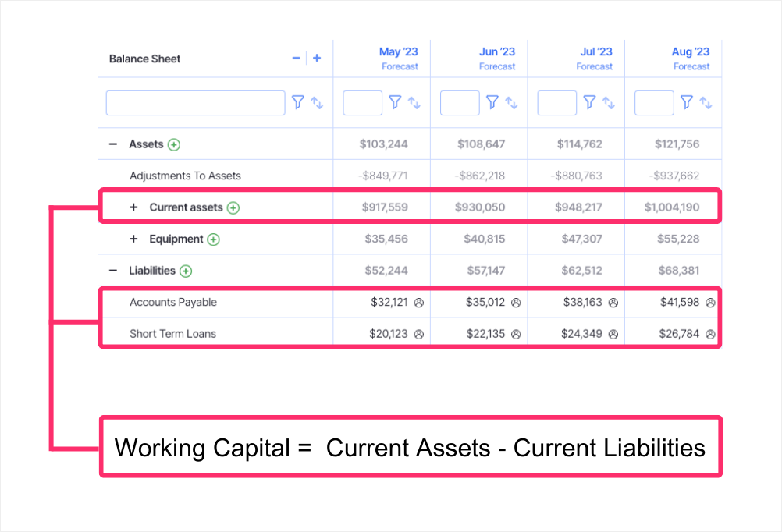782x532 pixels.
Task: Expand all rows using the plus beside Balance Sheet
Action: pyautogui.click(x=316, y=58)
